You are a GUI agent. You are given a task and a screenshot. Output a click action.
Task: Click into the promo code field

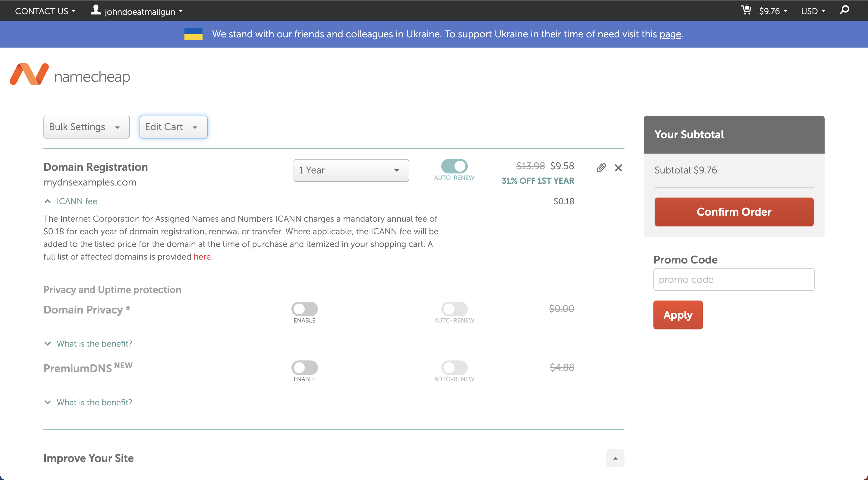tap(734, 279)
